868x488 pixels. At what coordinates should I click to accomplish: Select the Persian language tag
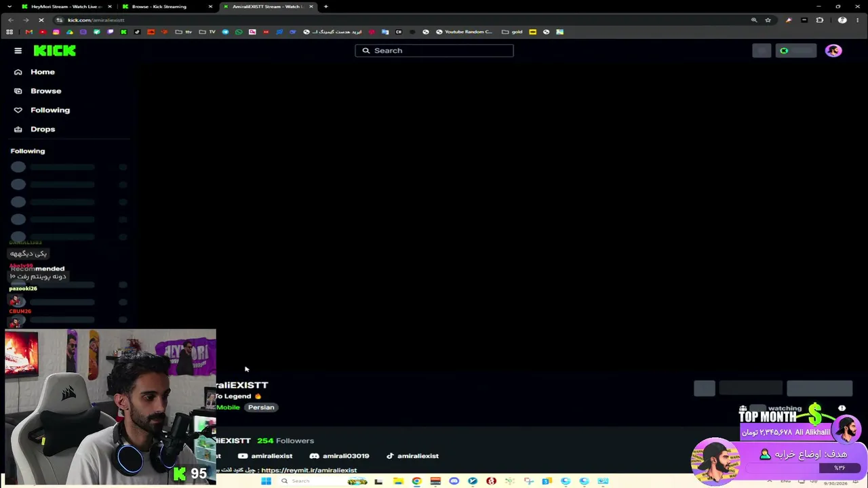[x=261, y=407]
